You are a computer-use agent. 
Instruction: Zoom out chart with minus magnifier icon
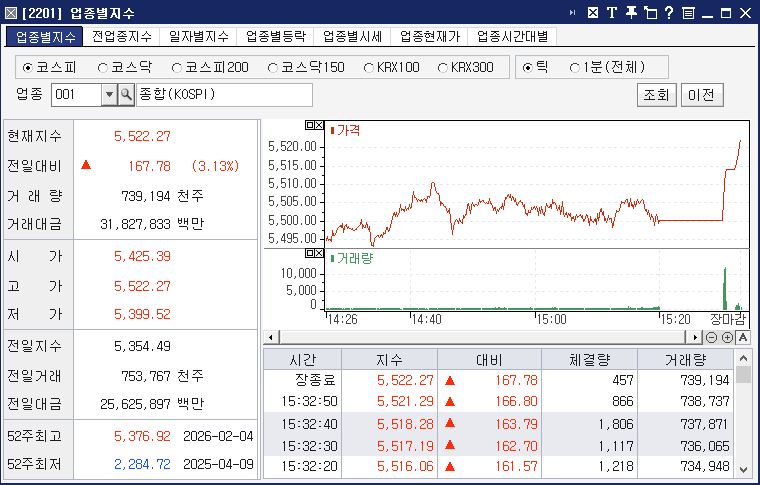point(711,337)
